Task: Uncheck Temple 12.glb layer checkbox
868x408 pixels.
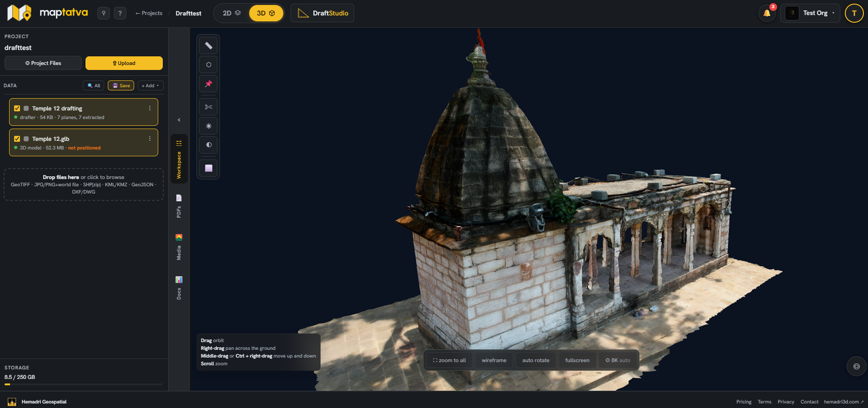Action: (17, 139)
